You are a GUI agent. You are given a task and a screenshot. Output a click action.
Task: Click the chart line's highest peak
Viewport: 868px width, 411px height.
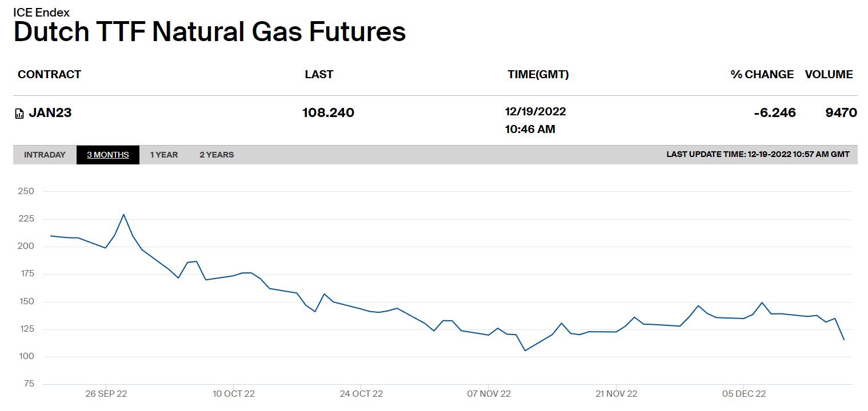coord(124,215)
